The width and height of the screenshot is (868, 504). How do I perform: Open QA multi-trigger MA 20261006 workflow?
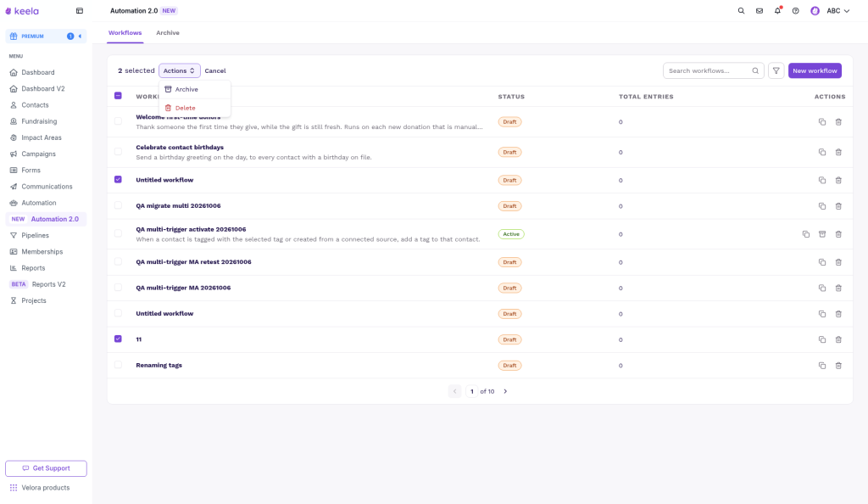click(x=183, y=288)
